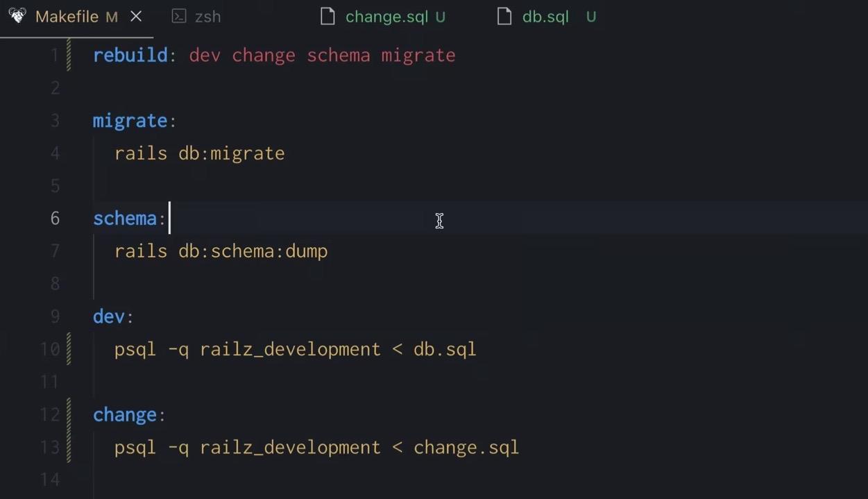Click the U untracked badge after db.sql

coord(591,17)
